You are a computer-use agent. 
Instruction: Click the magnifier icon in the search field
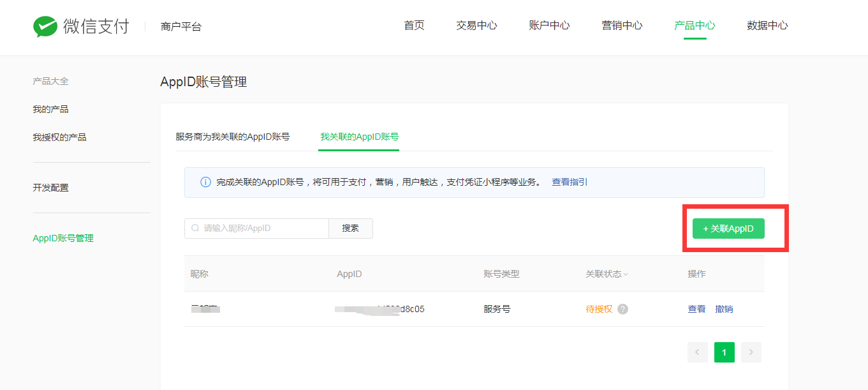pos(195,228)
